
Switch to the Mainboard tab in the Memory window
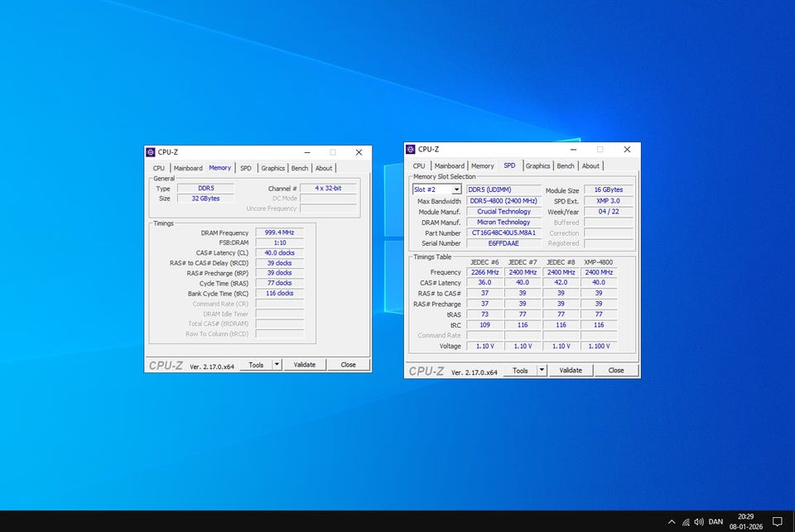click(x=188, y=168)
